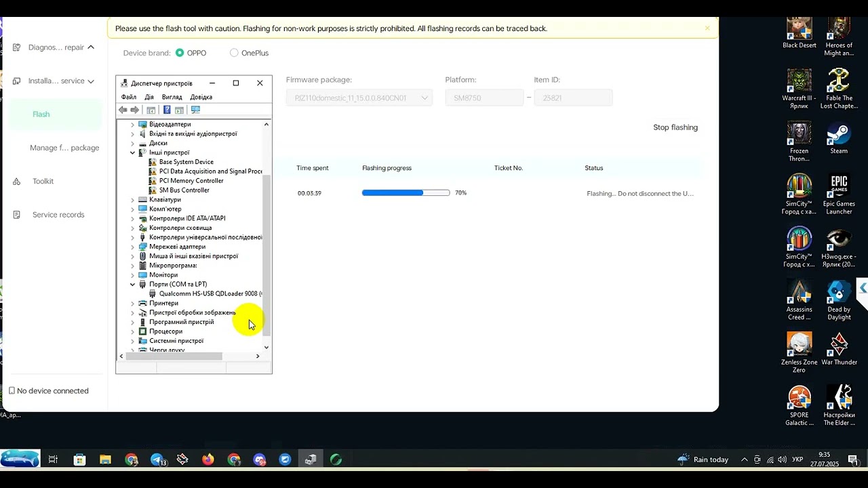Expand Процесори tree node
Image resolution: width=868 pixels, height=488 pixels.
[133, 331]
